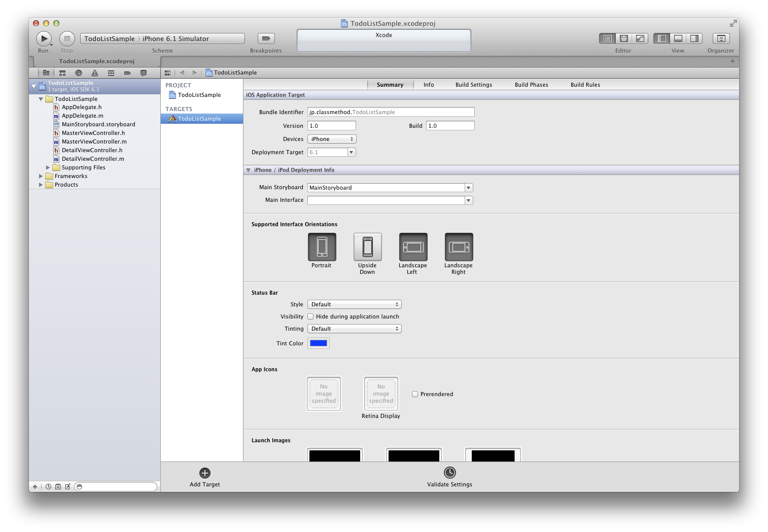
Task: Open the Main Interface dropdown arrow
Action: (469, 200)
